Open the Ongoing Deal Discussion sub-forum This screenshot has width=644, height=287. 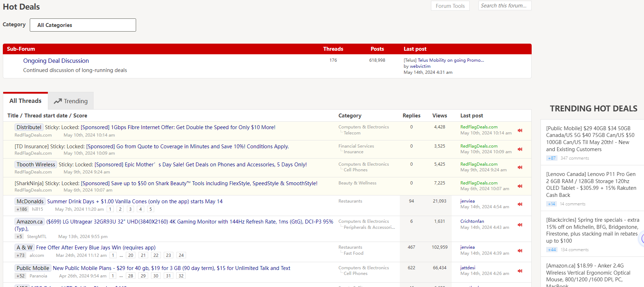point(56,61)
